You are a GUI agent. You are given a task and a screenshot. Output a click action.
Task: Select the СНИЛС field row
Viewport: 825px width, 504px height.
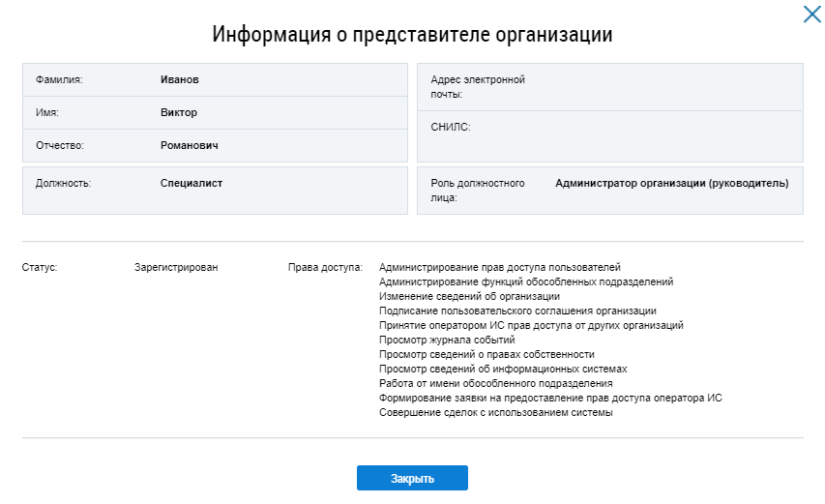click(609, 135)
